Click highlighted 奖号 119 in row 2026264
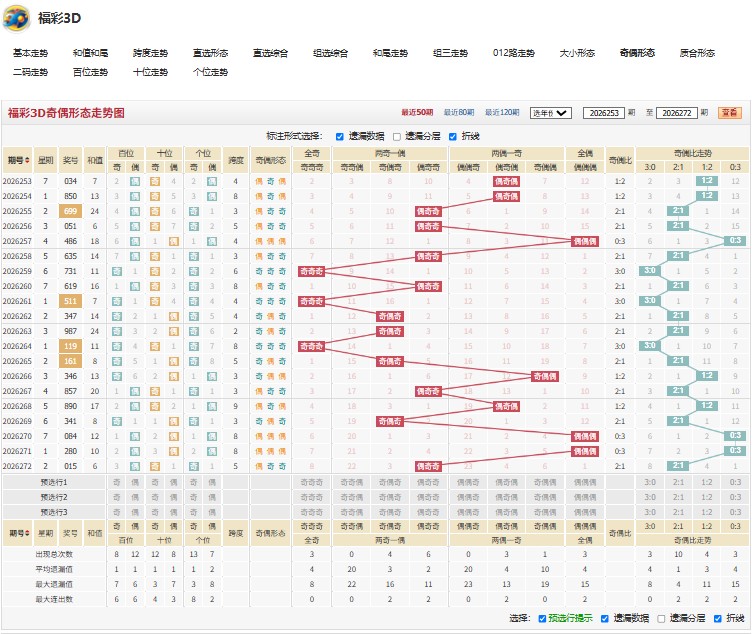This screenshot has height=634, width=754. (x=70, y=346)
